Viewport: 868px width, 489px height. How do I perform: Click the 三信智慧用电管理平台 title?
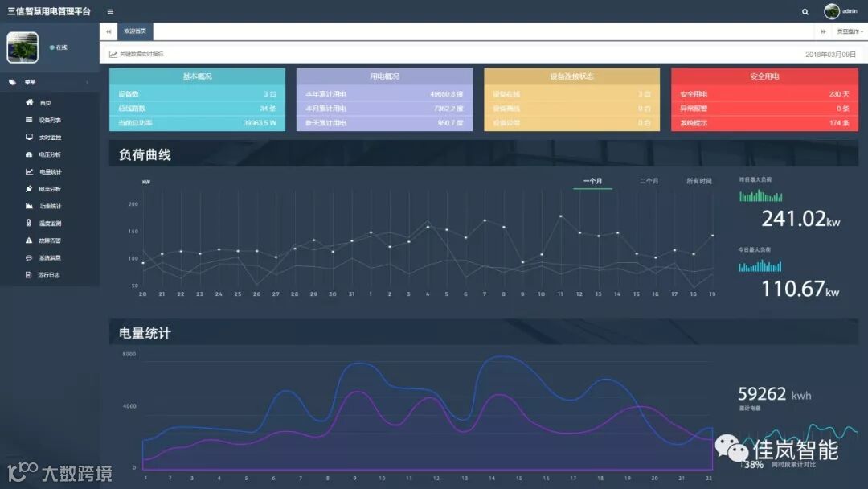[49, 11]
